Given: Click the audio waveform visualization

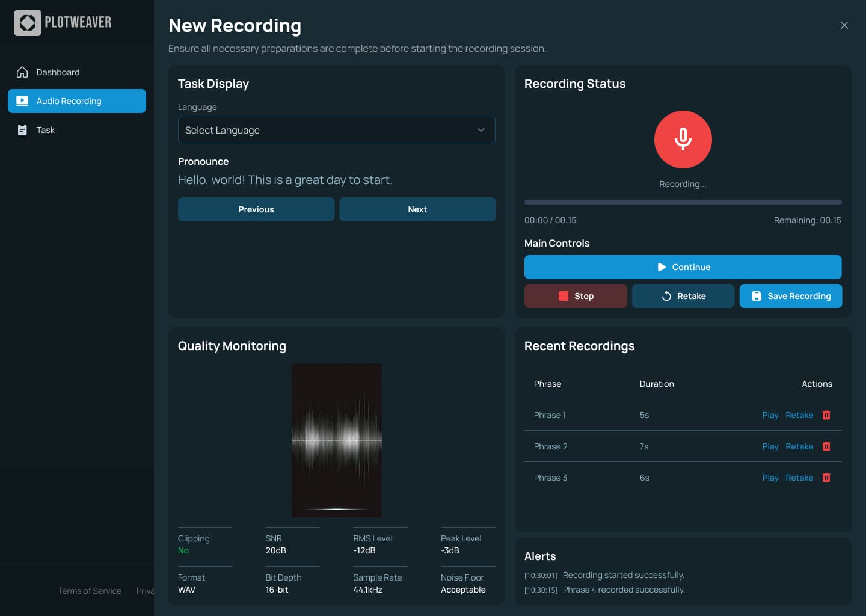Looking at the screenshot, I should coord(337,440).
